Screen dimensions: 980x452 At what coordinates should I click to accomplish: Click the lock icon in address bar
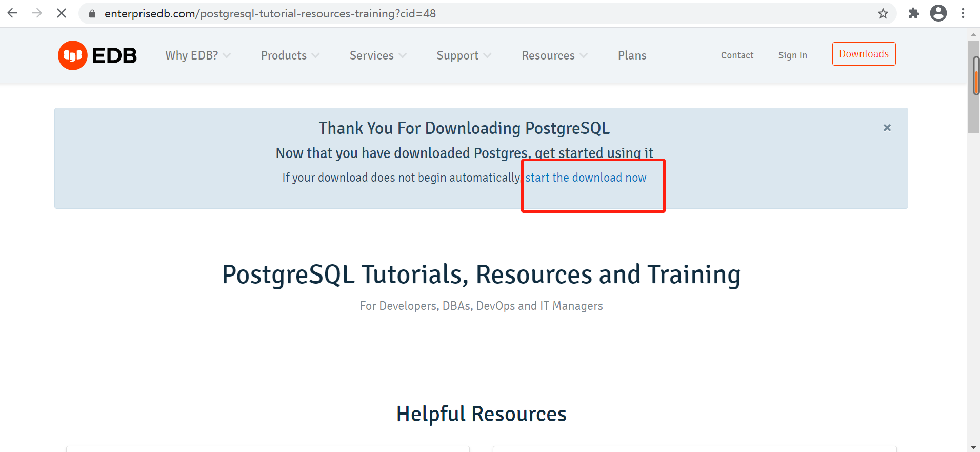[92, 14]
